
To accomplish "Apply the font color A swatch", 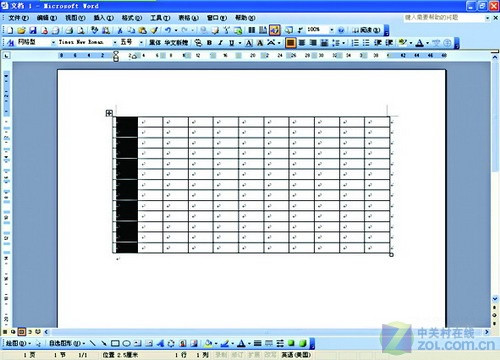I will pyautogui.click(x=420, y=43).
